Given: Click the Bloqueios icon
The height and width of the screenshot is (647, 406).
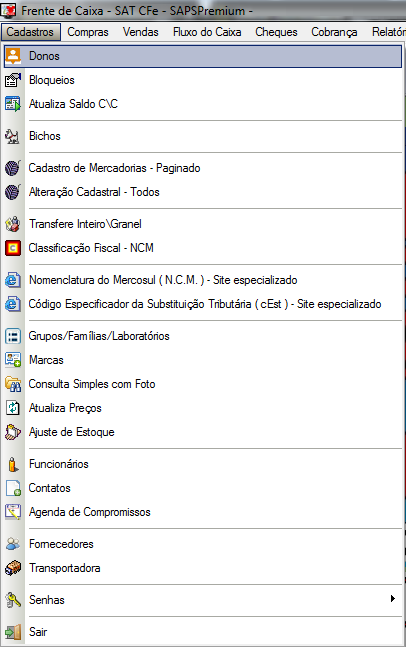Looking at the screenshot, I should pyautogui.click(x=13, y=80).
